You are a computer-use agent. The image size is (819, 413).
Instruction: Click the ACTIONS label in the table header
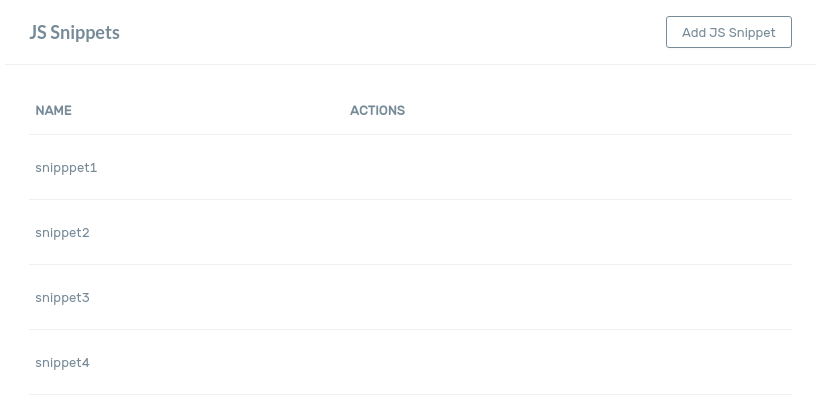tap(377, 111)
